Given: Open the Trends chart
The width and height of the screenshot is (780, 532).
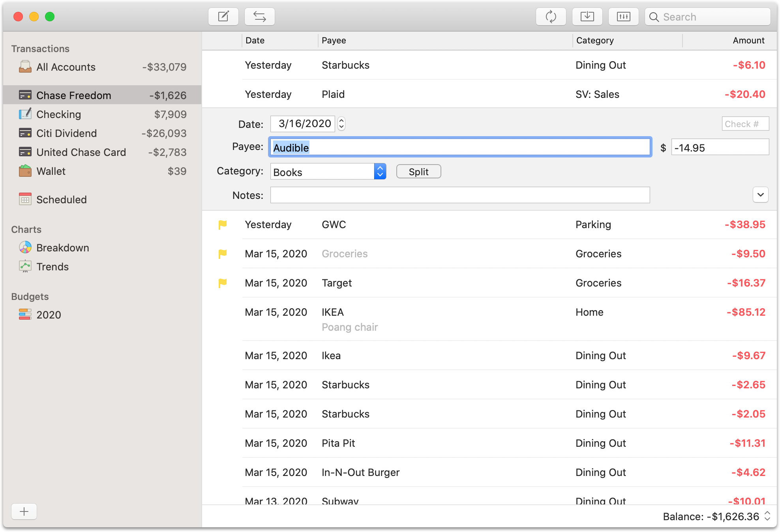Looking at the screenshot, I should (x=102, y=266).
